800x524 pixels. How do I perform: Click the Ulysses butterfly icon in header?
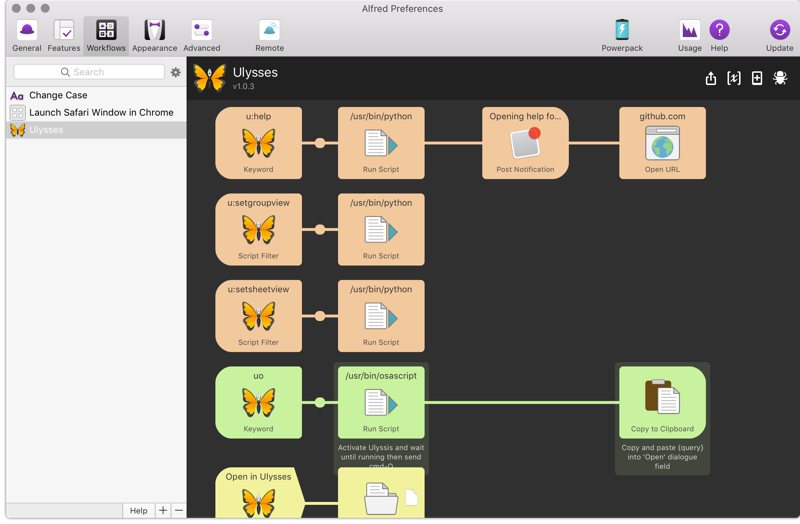(210, 78)
